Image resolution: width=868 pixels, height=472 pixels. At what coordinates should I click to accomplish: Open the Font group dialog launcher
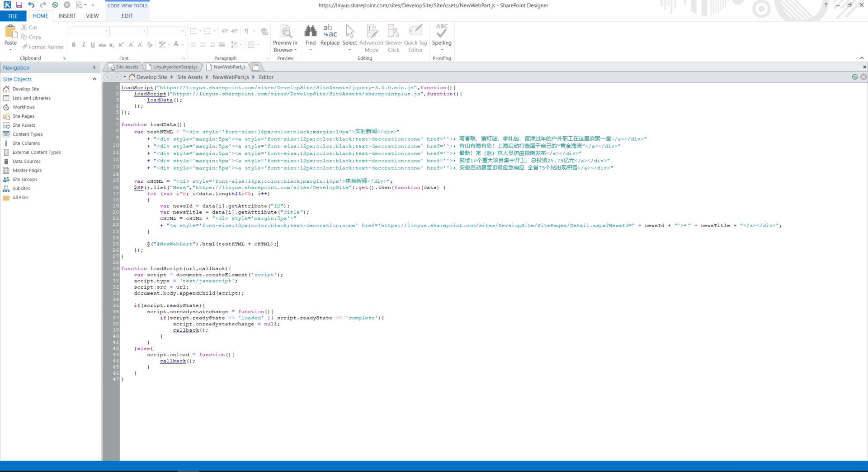[x=183, y=58]
